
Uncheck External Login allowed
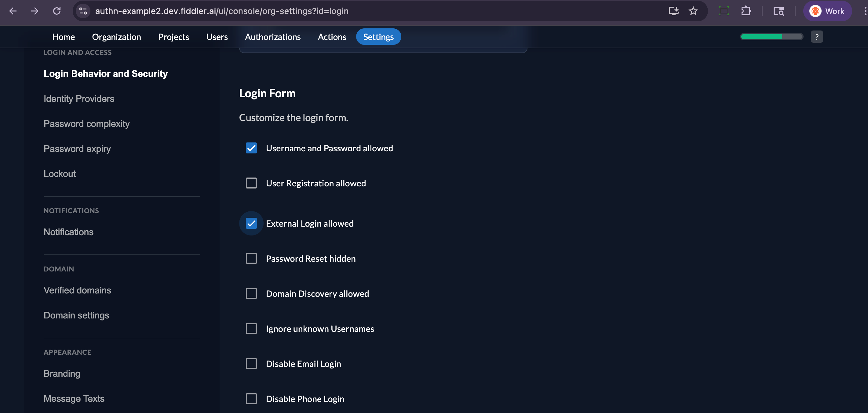tap(251, 223)
